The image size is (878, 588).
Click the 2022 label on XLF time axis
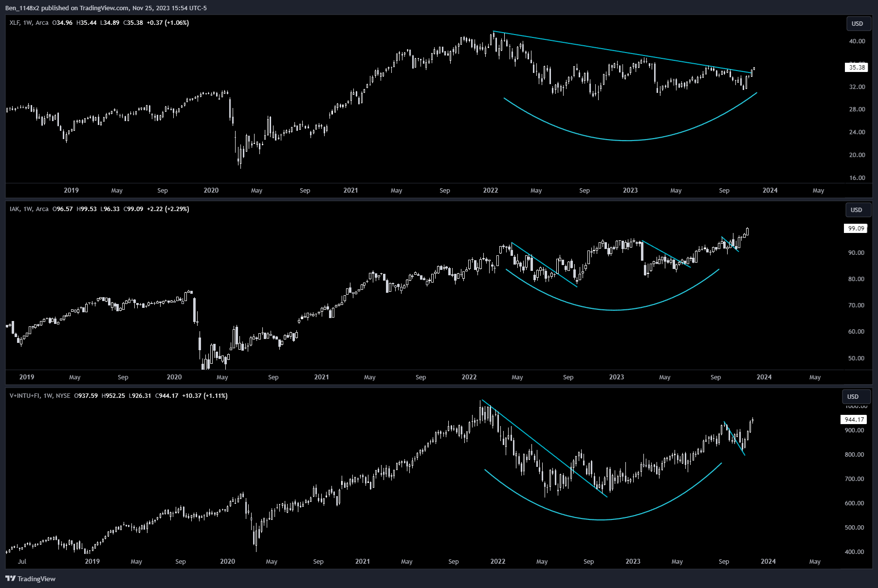click(x=490, y=191)
